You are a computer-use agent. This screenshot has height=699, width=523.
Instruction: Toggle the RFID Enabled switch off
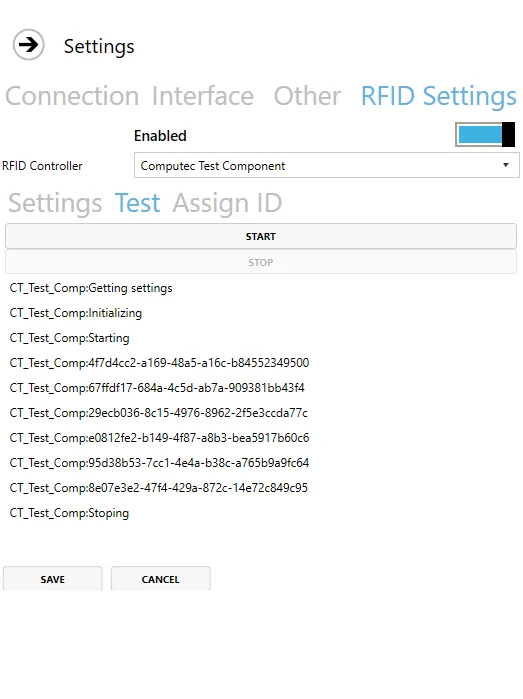point(485,134)
